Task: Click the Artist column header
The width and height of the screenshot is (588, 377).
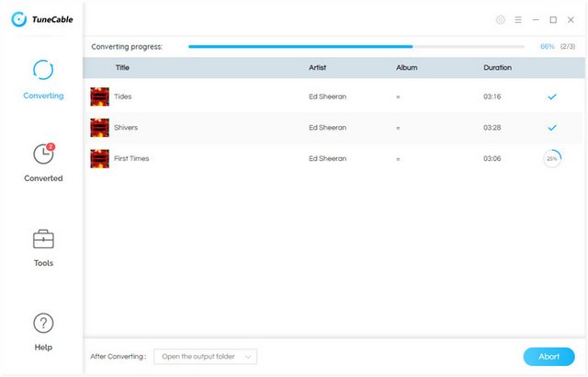Action: coord(317,67)
